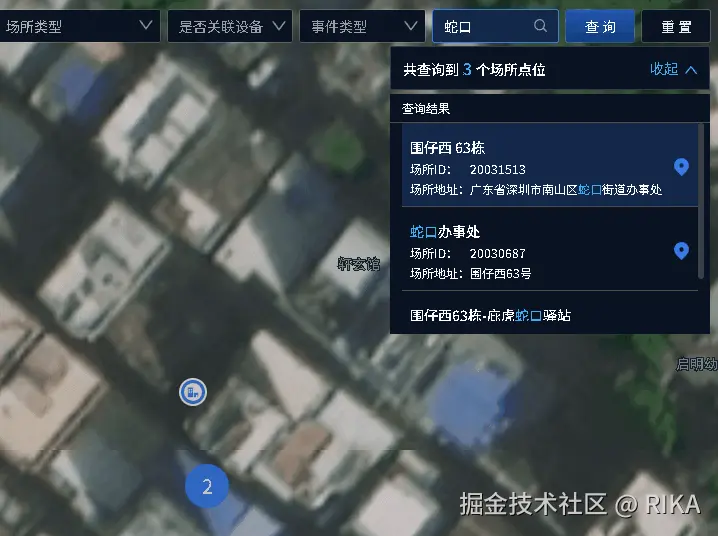Click the 轩玄馆 map label

pyautogui.click(x=359, y=264)
